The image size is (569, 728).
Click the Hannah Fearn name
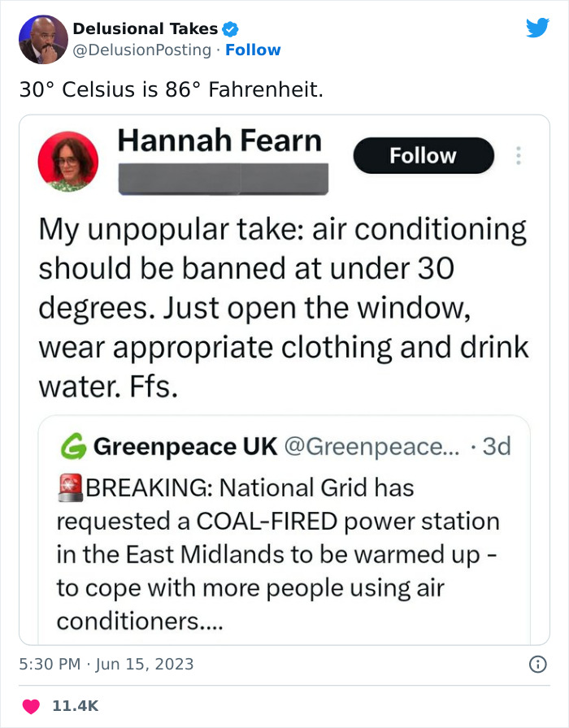219,141
